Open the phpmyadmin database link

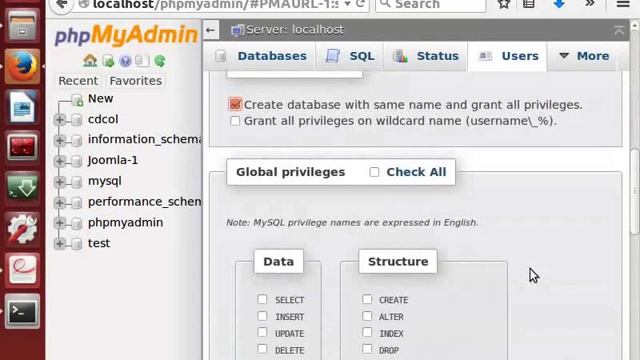click(125, 222)
